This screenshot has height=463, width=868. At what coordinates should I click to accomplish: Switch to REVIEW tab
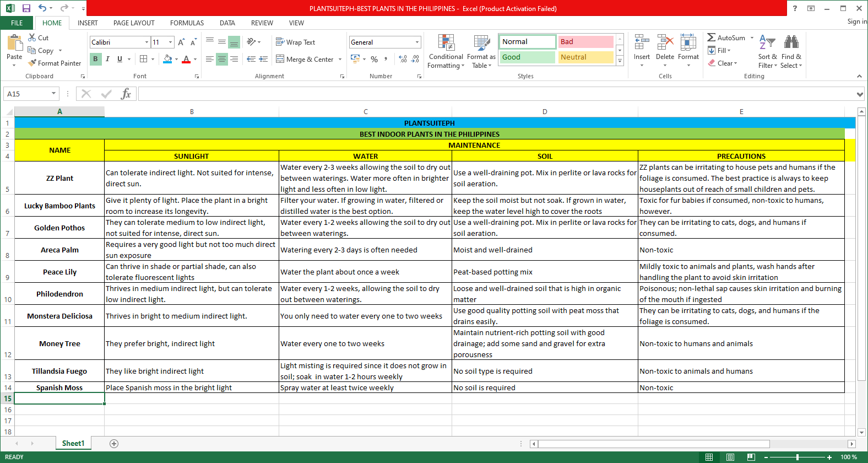[262, 23]
